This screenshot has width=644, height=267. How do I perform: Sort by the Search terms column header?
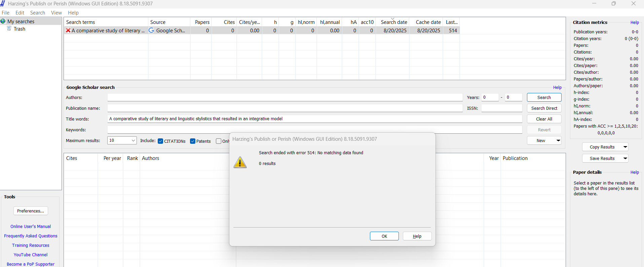(x=106, y=22)
